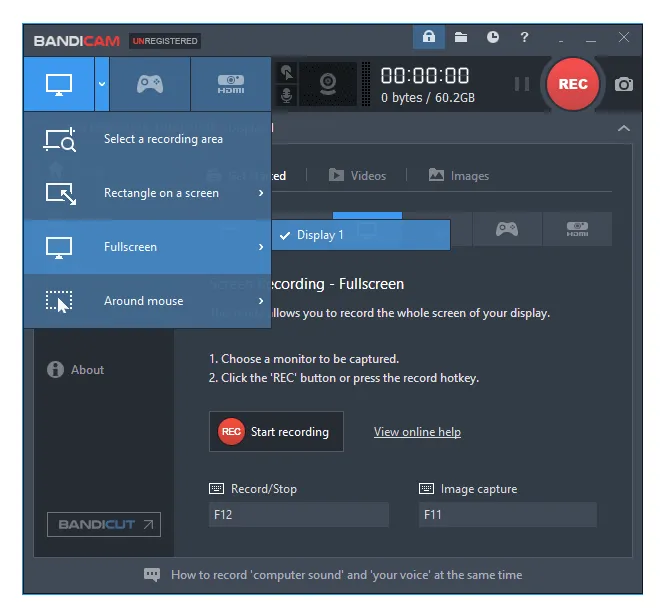Viewport: 669px width, 612px height.
Task: Open the BANDICUT link button
Action: 104,525
